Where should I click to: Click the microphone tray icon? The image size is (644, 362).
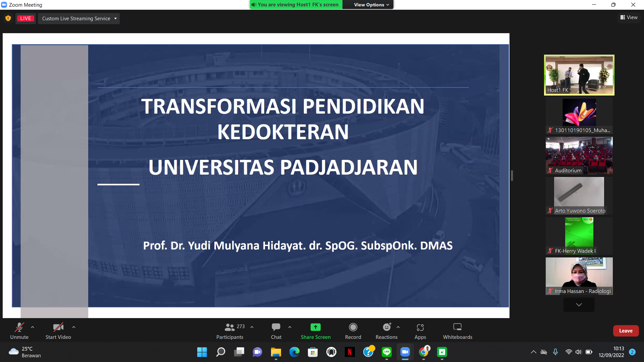point(555,352)
